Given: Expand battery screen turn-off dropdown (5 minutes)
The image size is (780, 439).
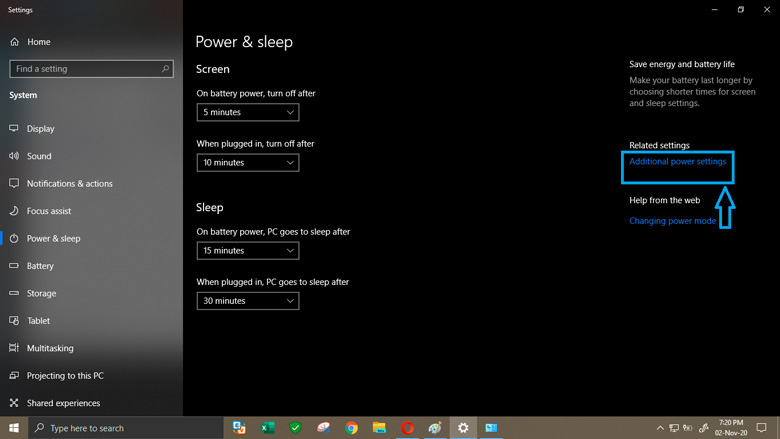Looking at the screenshot, I should (x=248, y=113).
